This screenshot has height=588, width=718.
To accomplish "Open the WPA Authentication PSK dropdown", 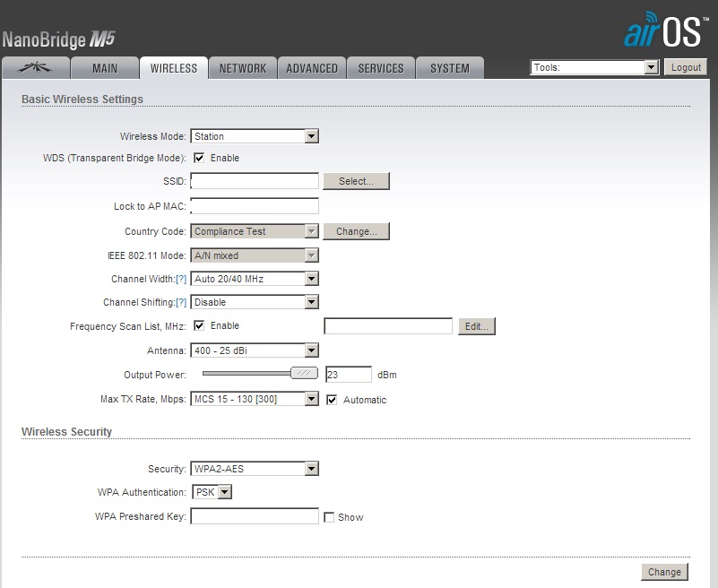I will point(212,492).
